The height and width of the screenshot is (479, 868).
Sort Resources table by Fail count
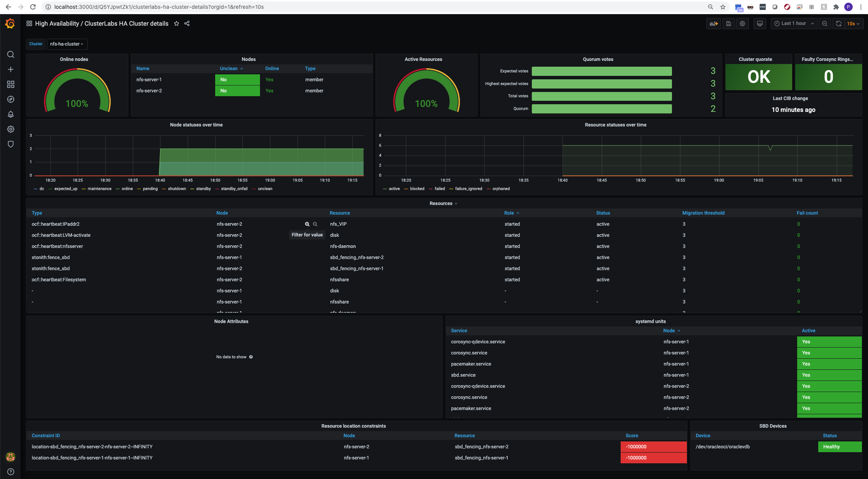pos(807,213)
